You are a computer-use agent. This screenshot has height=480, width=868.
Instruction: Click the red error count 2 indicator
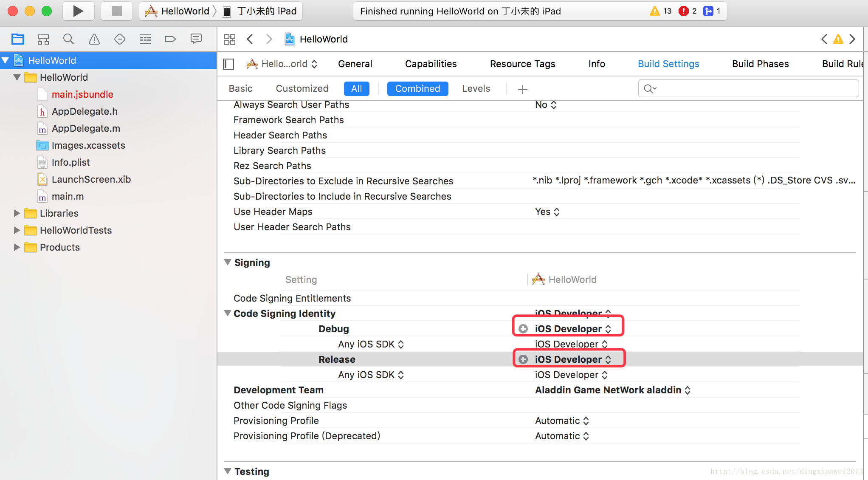(688, 11)
